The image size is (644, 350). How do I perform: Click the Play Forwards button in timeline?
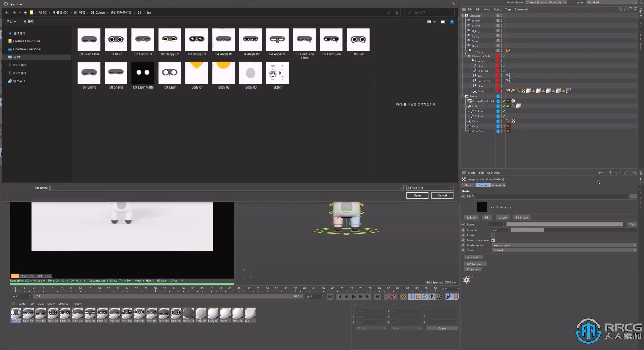click(354, 297)
